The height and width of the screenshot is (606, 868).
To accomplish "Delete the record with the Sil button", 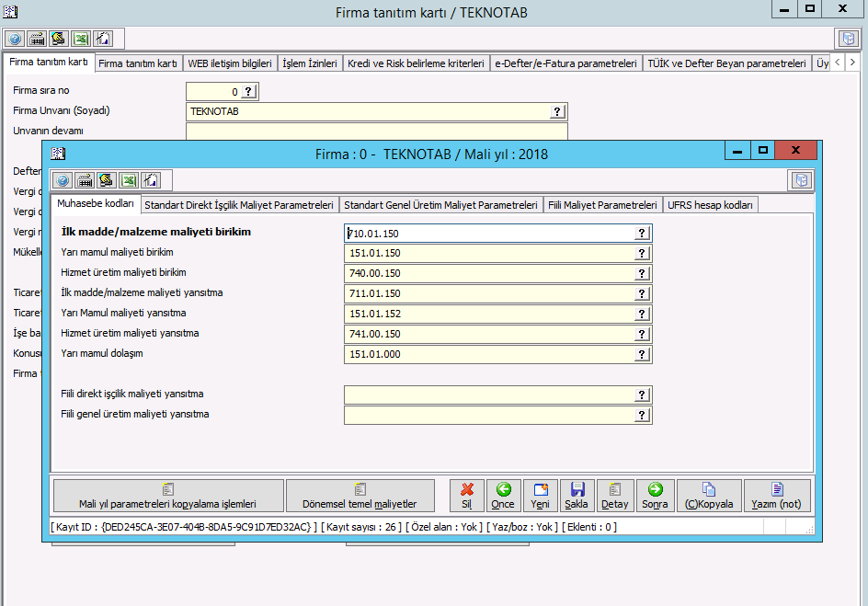I will (x=466, y=496).
